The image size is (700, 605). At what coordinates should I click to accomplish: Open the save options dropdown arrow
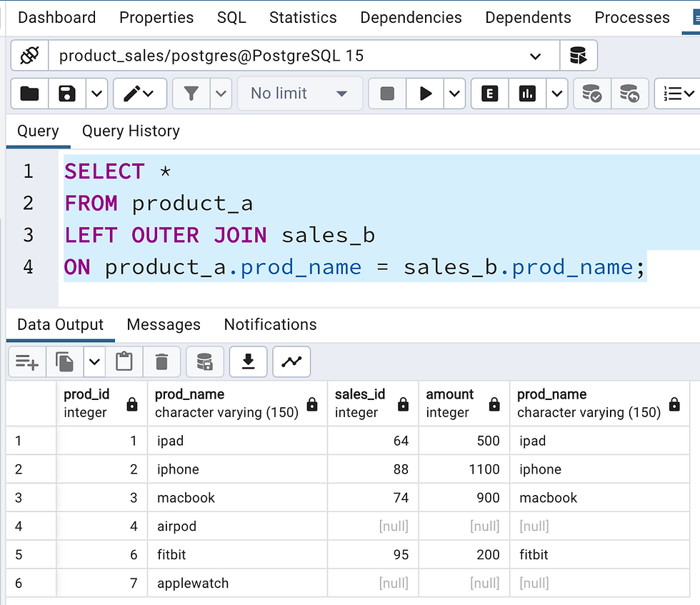pyautogui.click(x=96, y=94)
